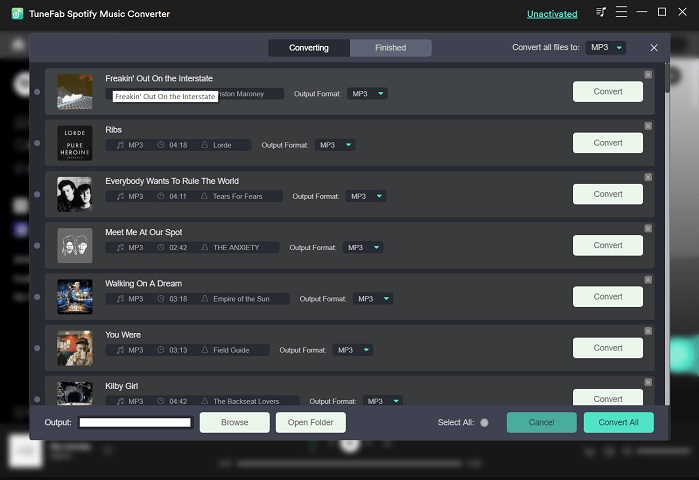
Task: Convert the You Were track
Action: tap(608, 348)
